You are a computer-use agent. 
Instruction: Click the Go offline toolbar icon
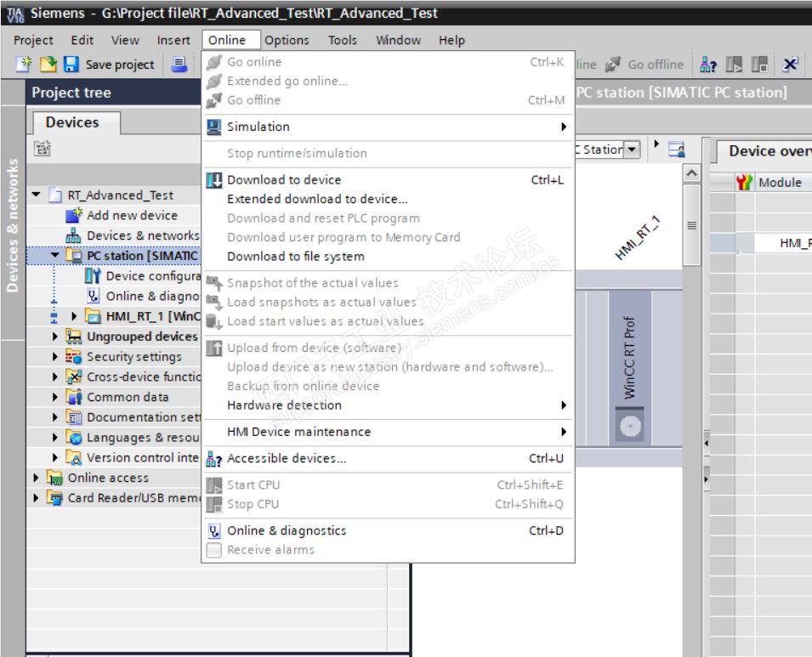613,65
